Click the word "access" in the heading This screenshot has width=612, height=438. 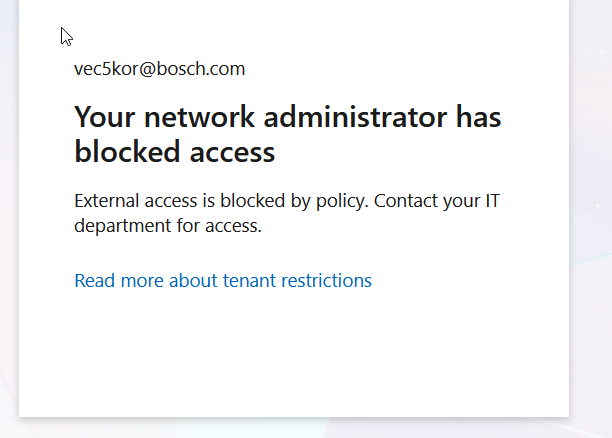[x=230, y=152]
